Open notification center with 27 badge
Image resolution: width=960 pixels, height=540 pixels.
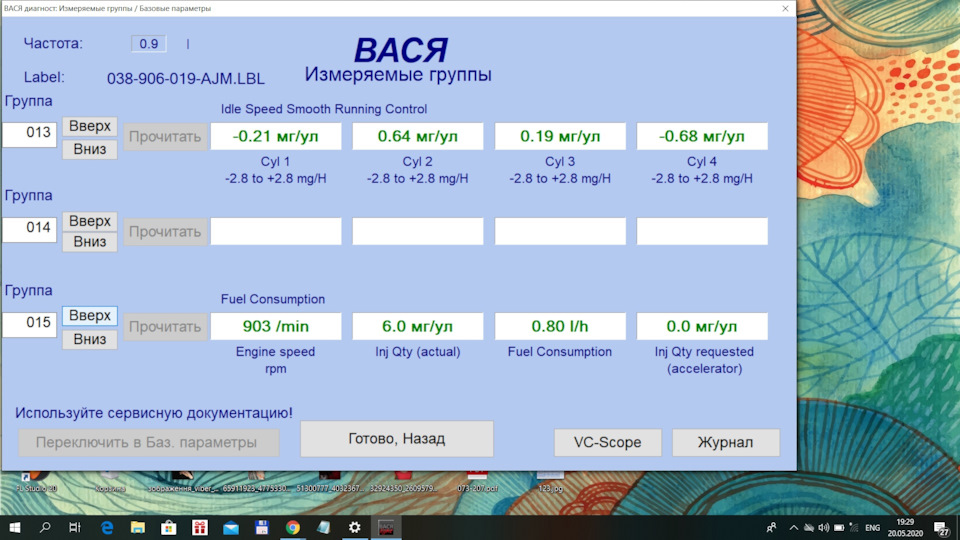tap(942, 528)
